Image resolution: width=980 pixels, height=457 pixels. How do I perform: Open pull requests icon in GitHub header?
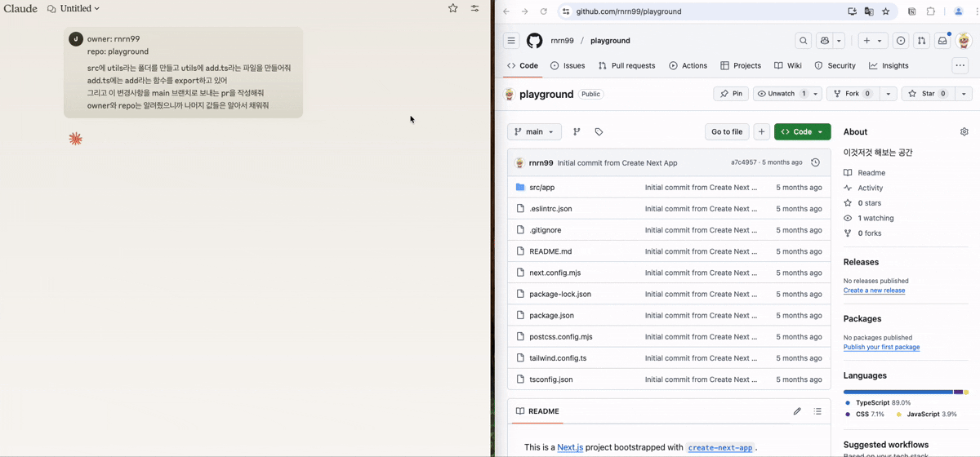tap(921, 41)
